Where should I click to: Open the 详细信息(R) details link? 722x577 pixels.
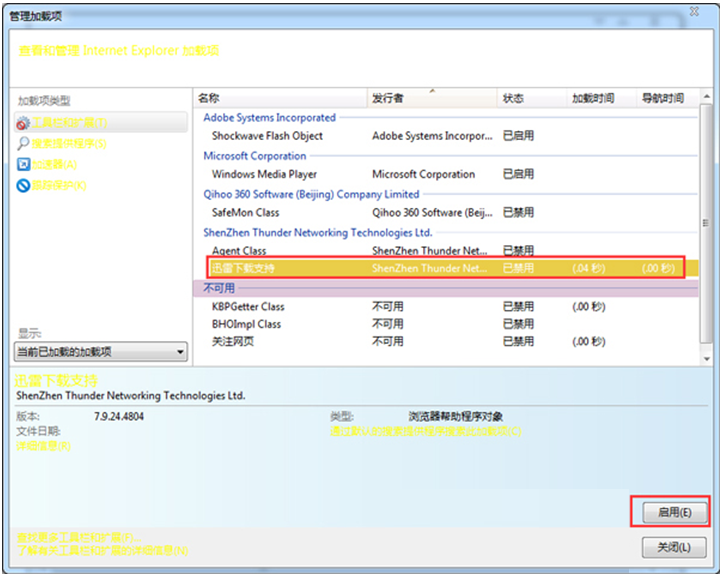(x=43, y=445)
